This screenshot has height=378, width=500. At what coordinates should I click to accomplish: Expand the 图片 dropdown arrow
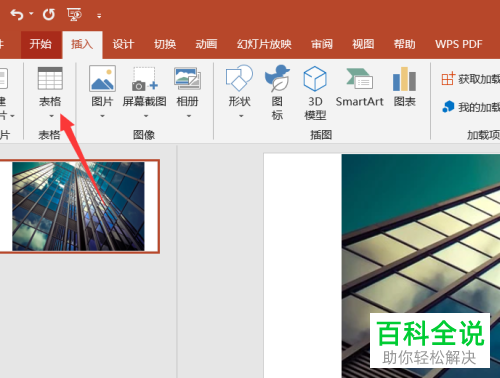point(102,116)
